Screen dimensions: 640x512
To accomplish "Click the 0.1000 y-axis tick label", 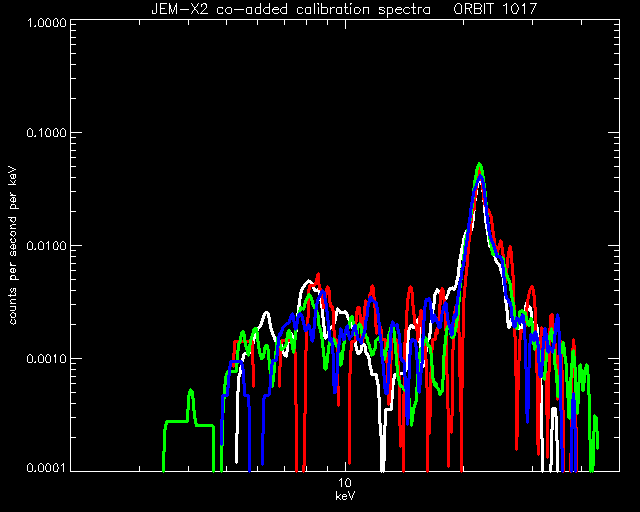I will [x=46, y=133].
